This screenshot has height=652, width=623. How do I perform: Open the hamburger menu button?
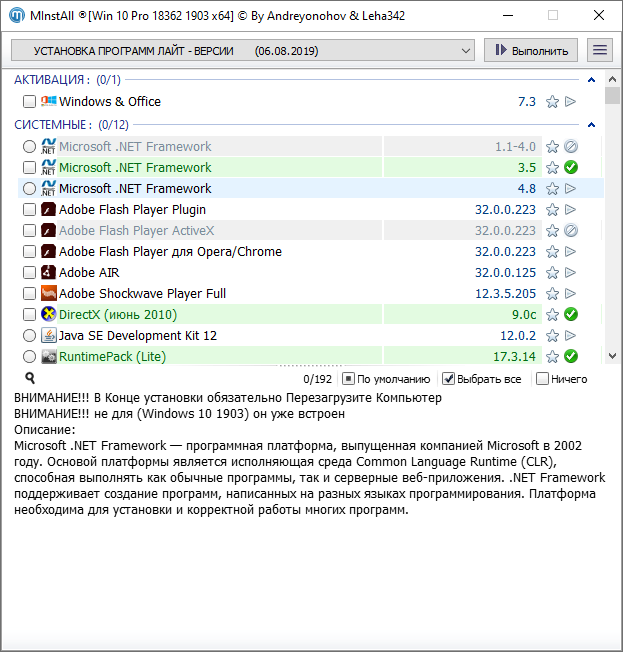[x=600, y=50]
